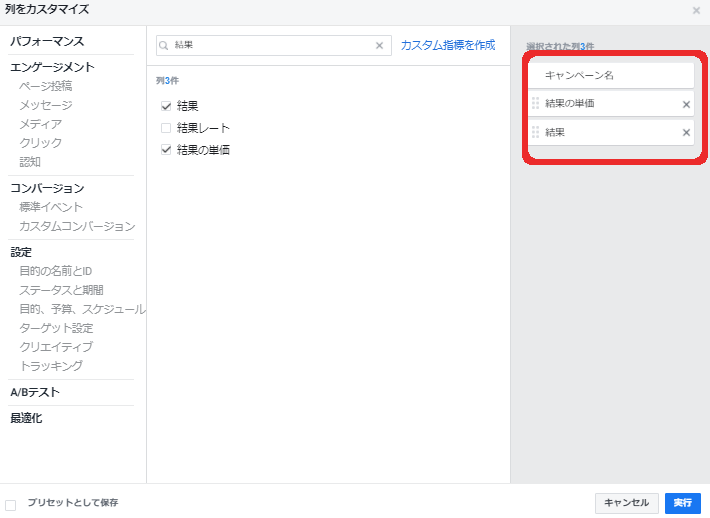Grab the drag handle of 結果 column
This screenshot has width=710, height=518.
click(535, 132)
